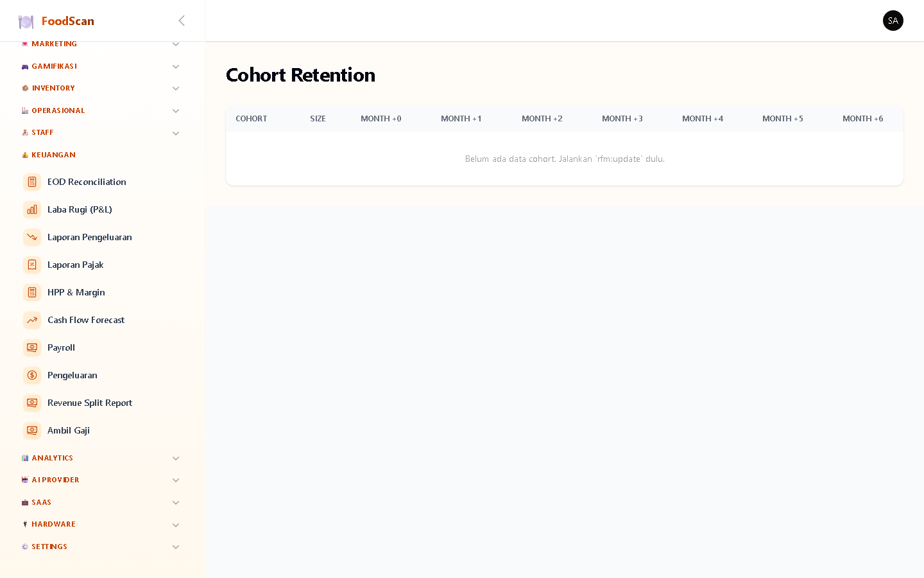Collapse the sidebar with the back chevron
The image size is (924, 578).
coord(182,21)
